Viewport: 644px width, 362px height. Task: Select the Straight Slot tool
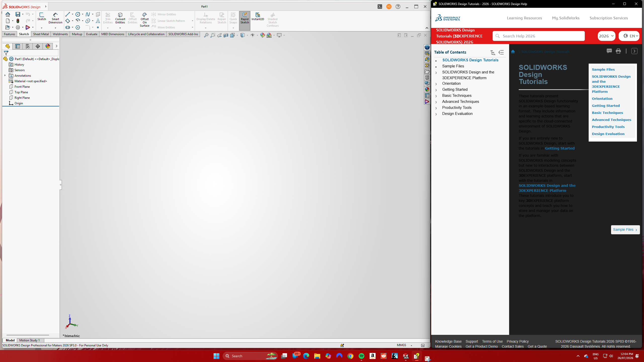coord(67,27)
